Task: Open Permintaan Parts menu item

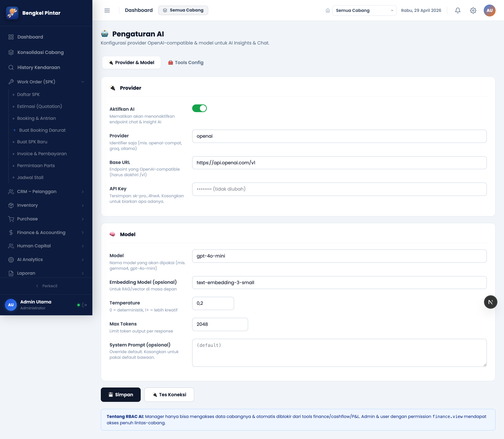Action: pyautogui.click(x=36, y=166)
